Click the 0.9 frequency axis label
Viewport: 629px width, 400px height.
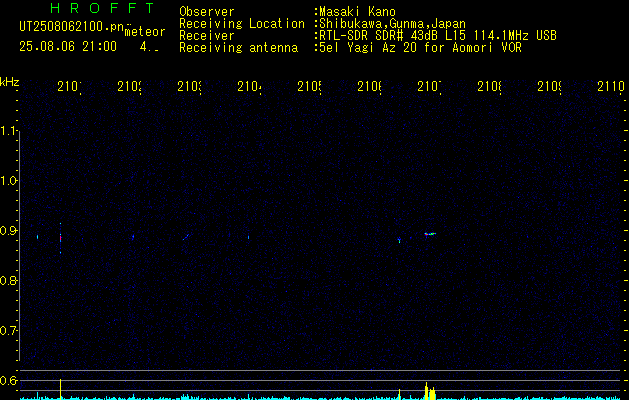tap(8, 231)
